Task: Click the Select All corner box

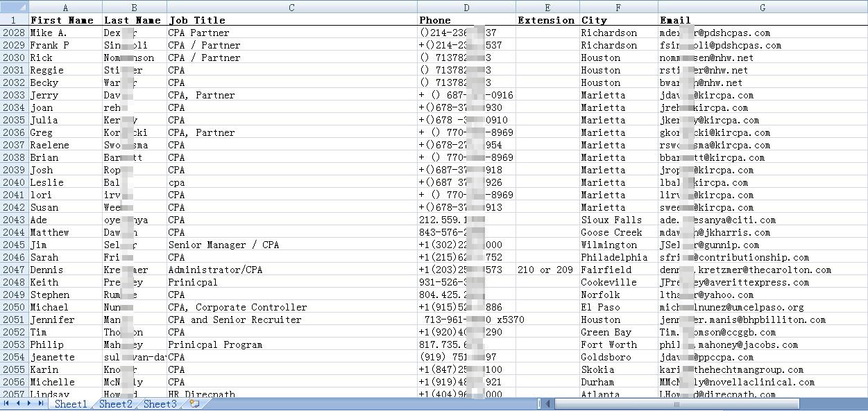Action: [14, 8]
